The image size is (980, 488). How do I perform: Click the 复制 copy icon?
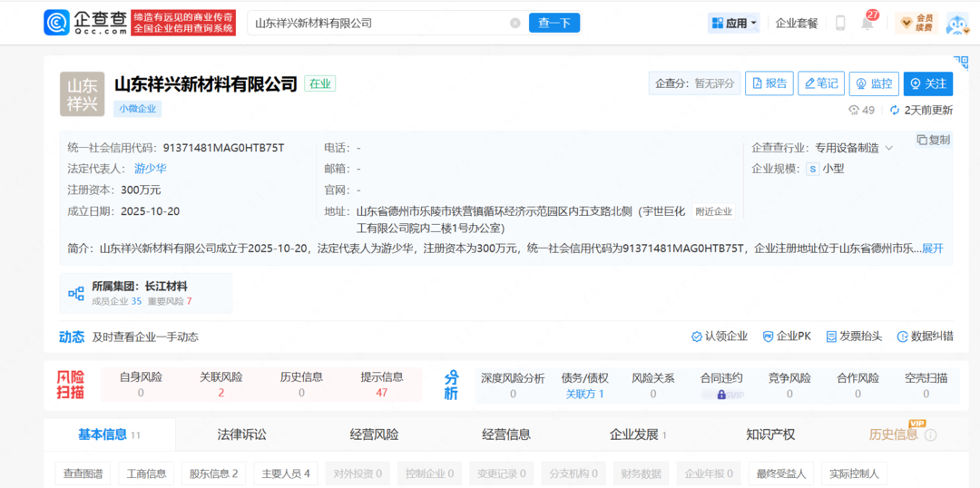click(x=922, y=140)
